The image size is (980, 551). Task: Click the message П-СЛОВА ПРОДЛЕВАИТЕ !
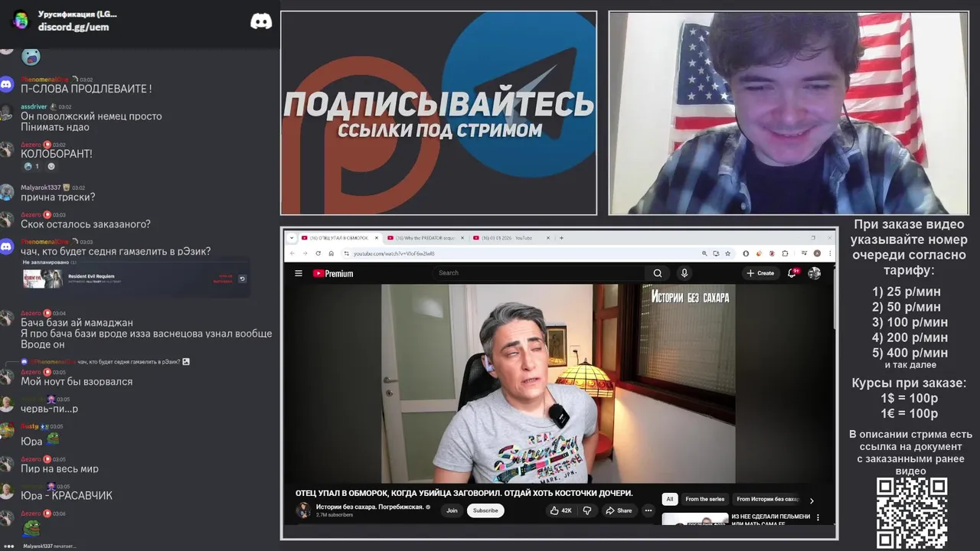point(86,89)
